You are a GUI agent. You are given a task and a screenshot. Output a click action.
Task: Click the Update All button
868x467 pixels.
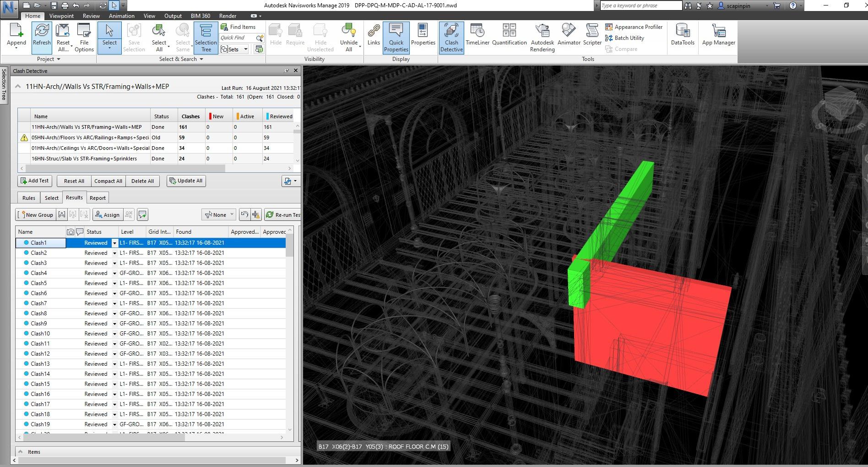tap(186, 181)
